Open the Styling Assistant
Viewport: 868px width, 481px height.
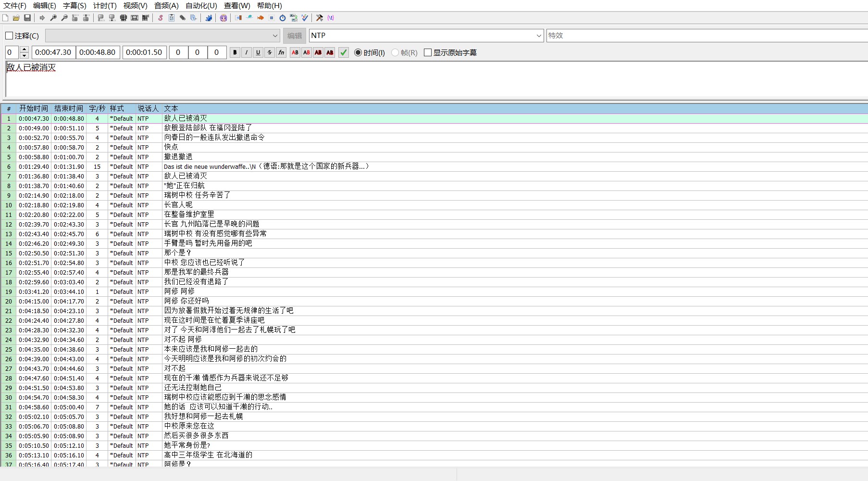pyautogui.click(x=249, y=18)
